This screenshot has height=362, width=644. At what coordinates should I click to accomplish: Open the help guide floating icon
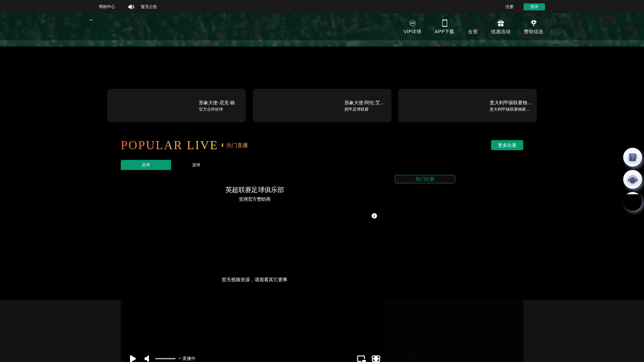(632, 157)
